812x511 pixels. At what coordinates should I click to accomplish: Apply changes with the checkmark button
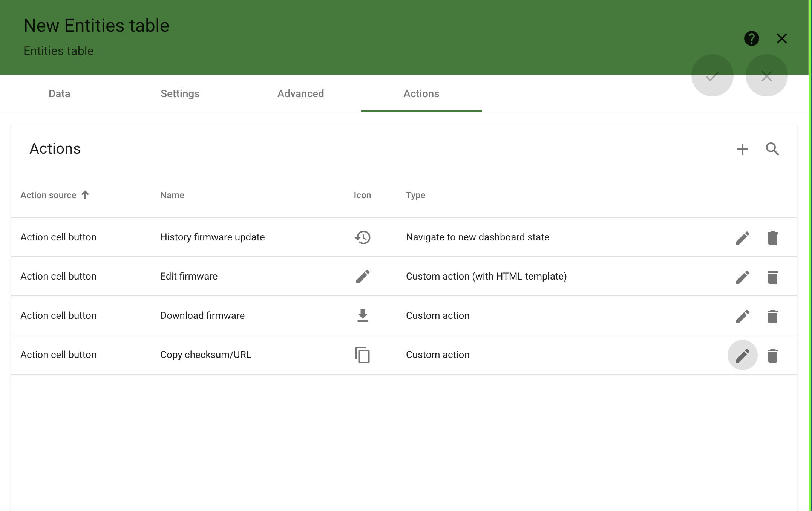pos(712,76)
